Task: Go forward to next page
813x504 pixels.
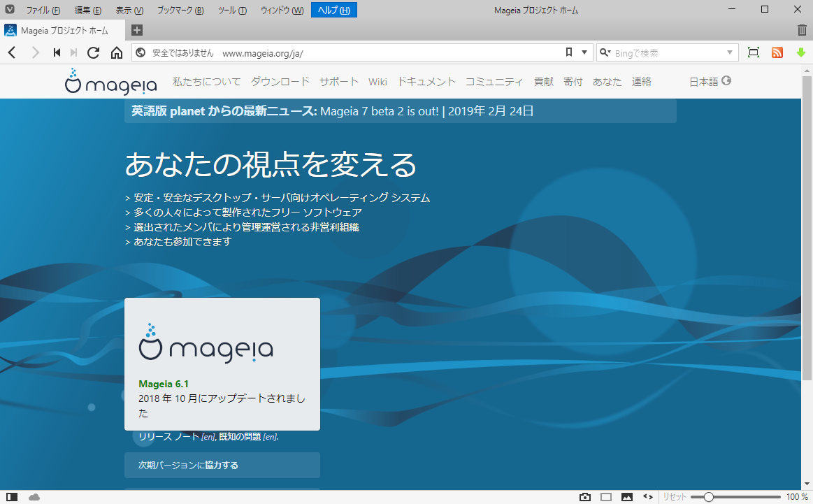Action: (x=35, y=52)
